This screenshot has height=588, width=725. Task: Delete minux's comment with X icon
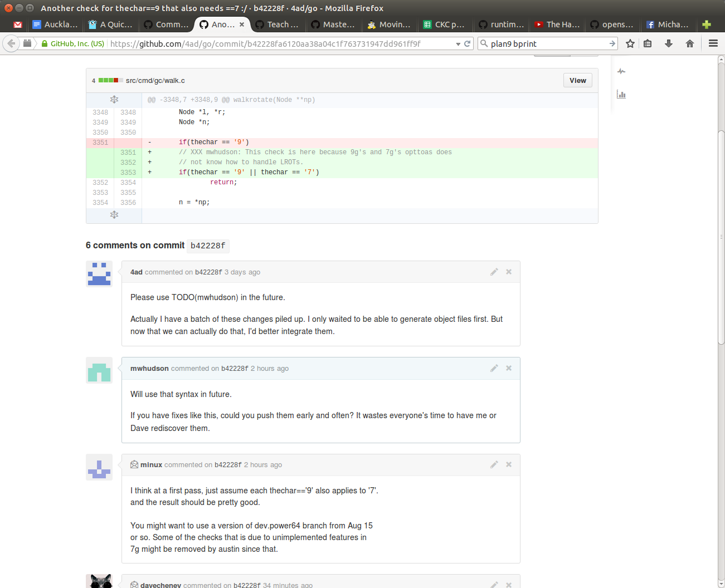click(x=509, y=464)
